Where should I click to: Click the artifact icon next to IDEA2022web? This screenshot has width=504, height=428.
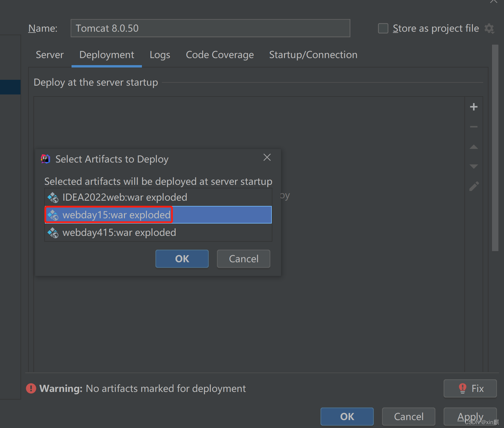pos(53,197)
